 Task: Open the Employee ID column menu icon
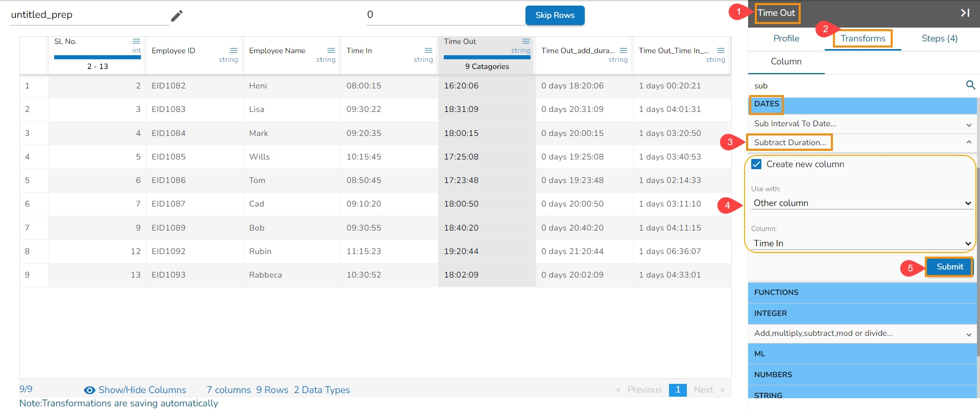[234, 50]
